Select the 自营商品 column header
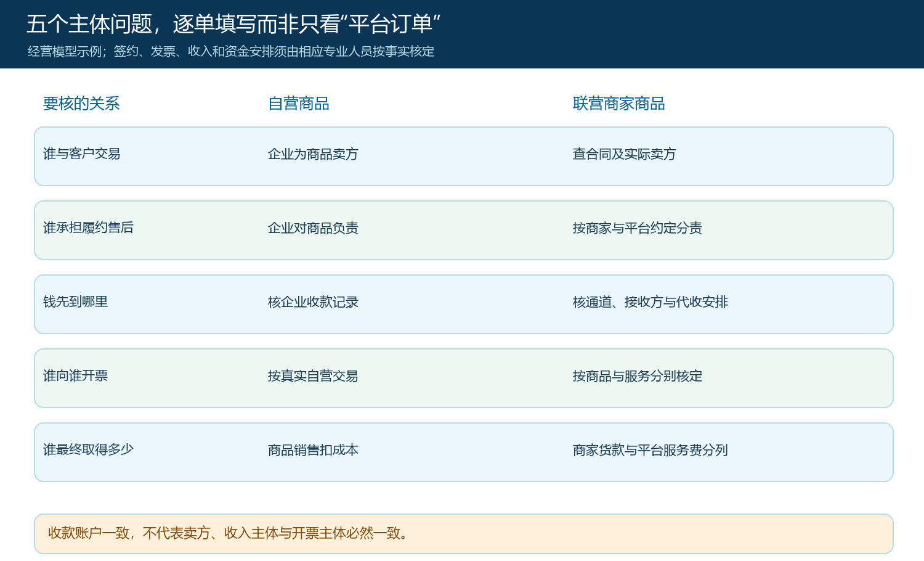Screen dimensions: 924x561 tap(299, 104)
